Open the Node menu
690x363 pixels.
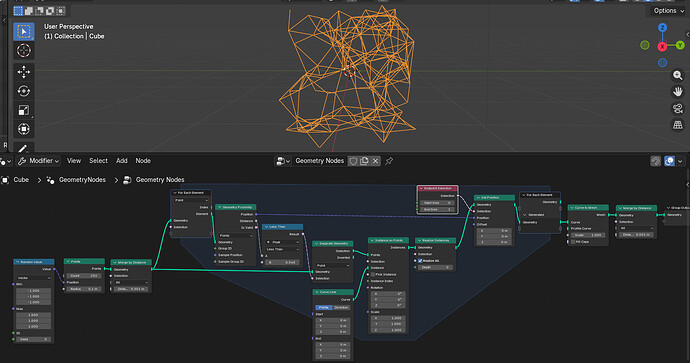(x=143, y=161)
